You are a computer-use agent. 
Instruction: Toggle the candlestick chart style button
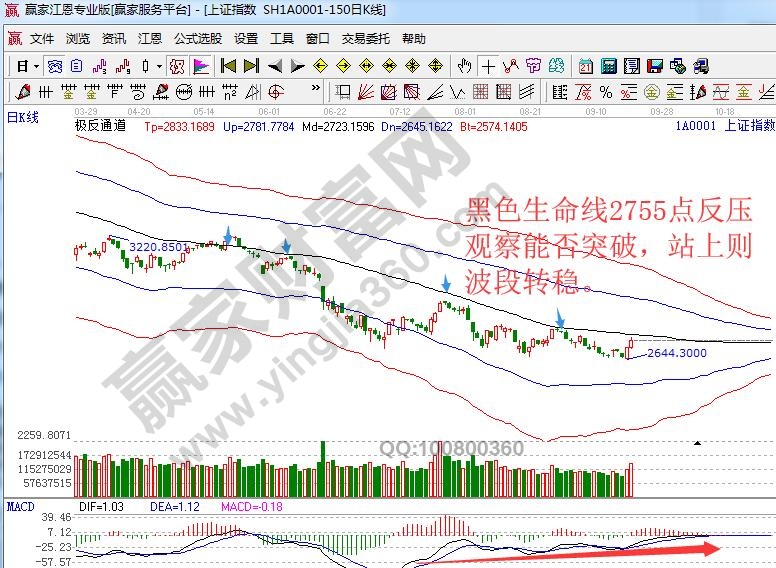pos(146,66)
